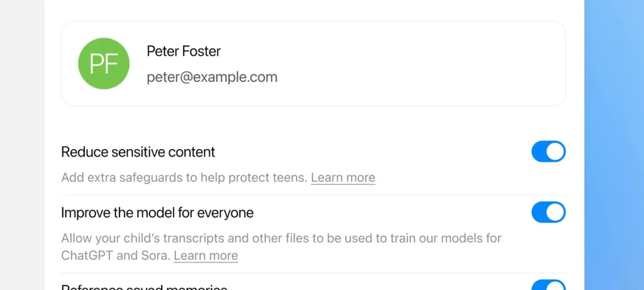
Task: Disable the Reduce sensitive content toggle
Action: click(x=548, y=152)
